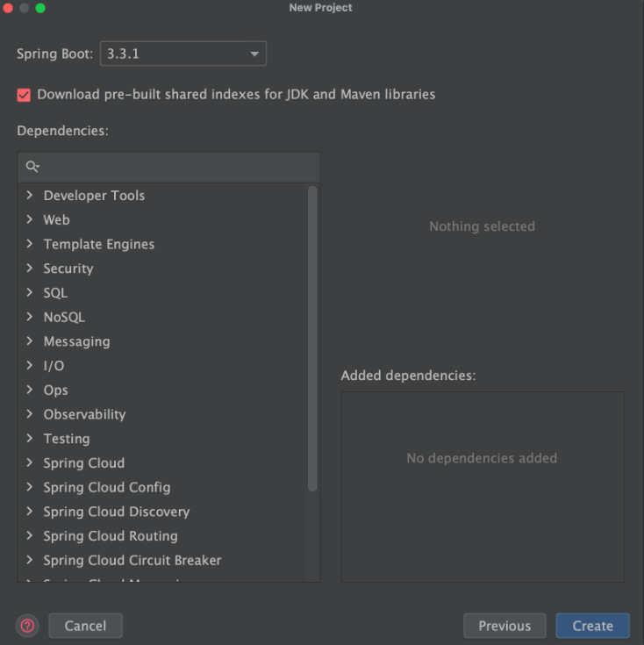Screen dimensions: 644x645
Task: Select the Spring Cloud row label
Action: pyautogui.click(x=84, y=462)
